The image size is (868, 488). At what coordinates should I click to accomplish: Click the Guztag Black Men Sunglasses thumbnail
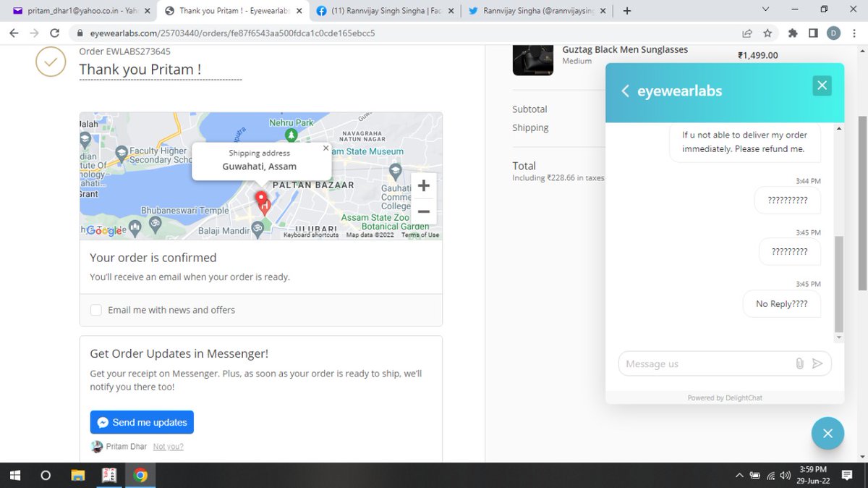pos(533,59)
